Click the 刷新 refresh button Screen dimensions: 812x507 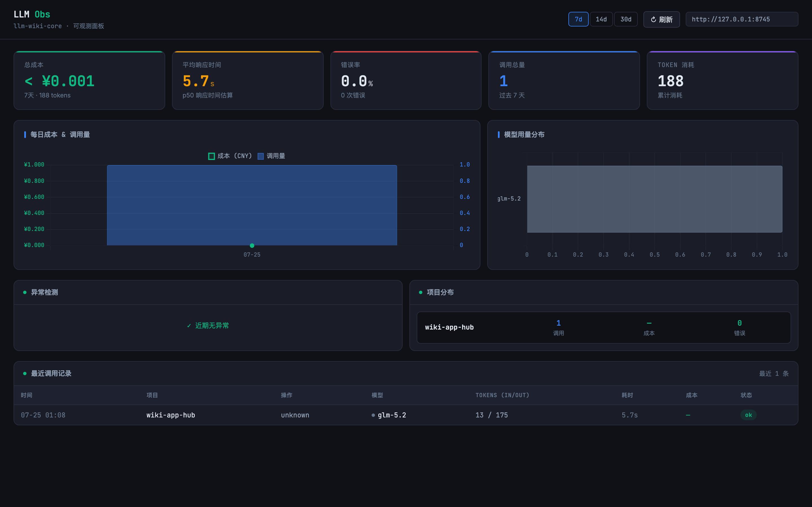pyautogui.click(x=661, y=19)
